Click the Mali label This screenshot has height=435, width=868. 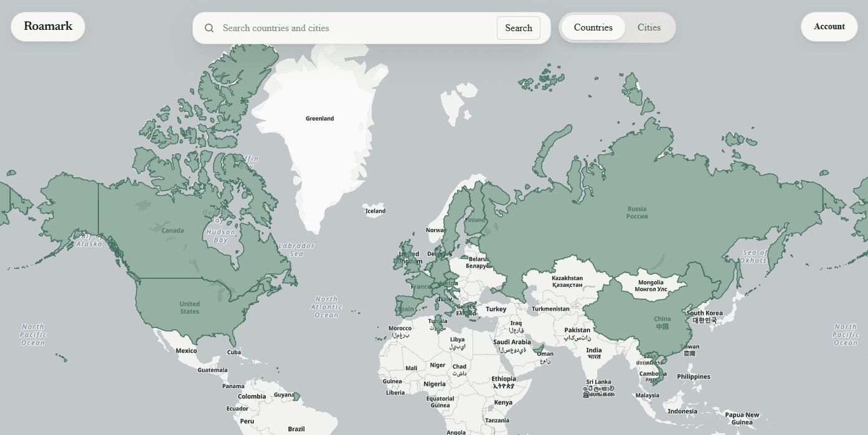click(x=412, y=368)
